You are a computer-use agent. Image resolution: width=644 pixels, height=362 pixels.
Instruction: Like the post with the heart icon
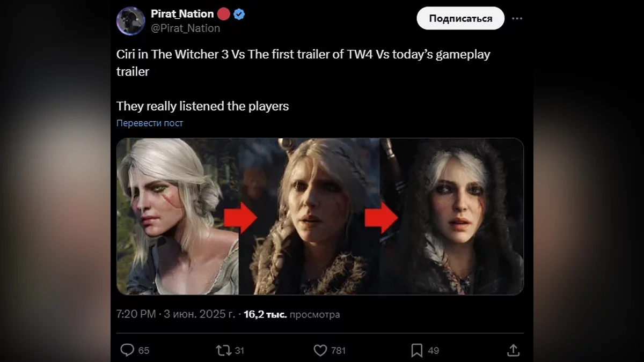320,350
